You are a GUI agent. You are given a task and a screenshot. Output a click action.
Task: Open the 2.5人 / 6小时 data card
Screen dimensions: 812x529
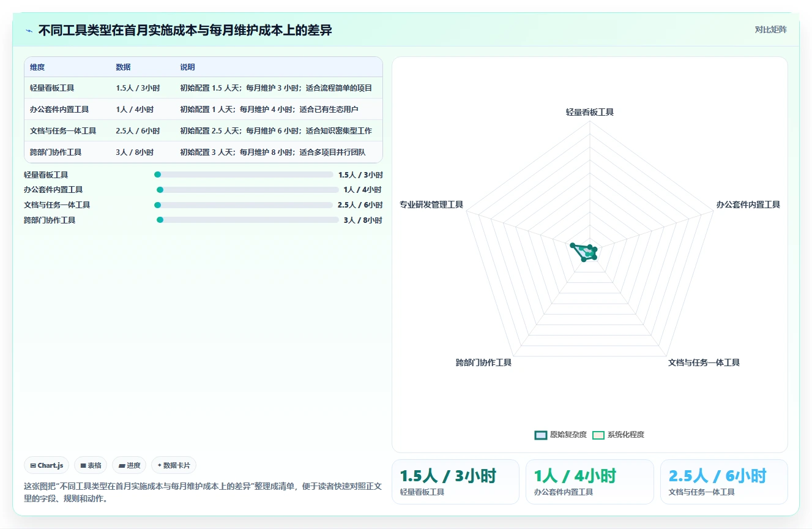click(724, 482)
